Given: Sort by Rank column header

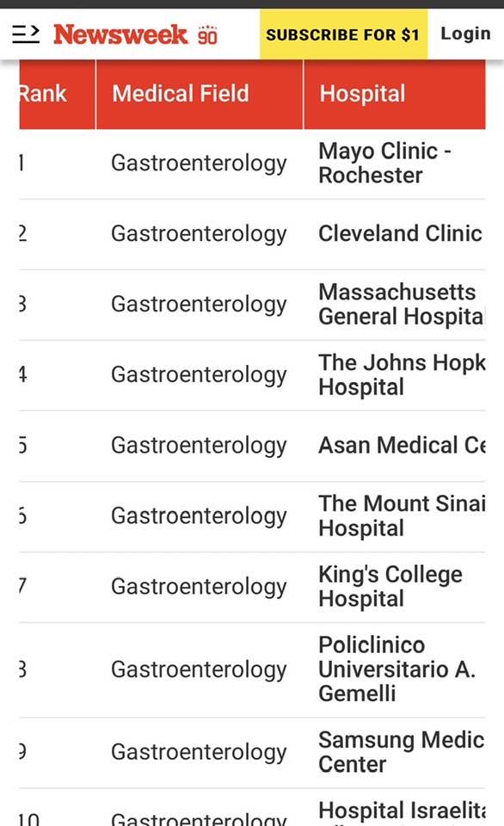Looking at the screenshot, I should click(58, 95).
